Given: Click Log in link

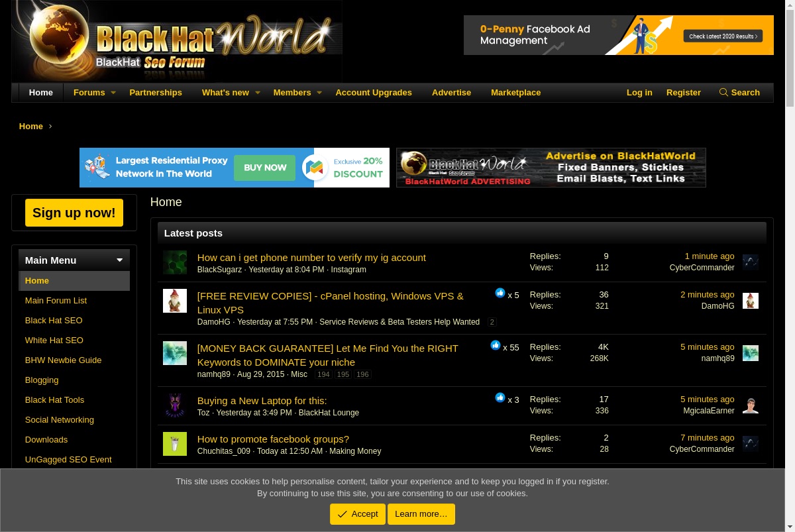Looking at the screenshot, I should [x=639, y=93].
